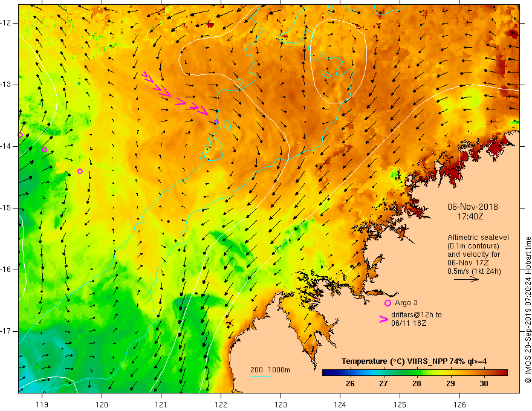This screenshot has width=532, height=411.
Task: Click the "06-Nov-2018" date label
Action: coord(472,207)
